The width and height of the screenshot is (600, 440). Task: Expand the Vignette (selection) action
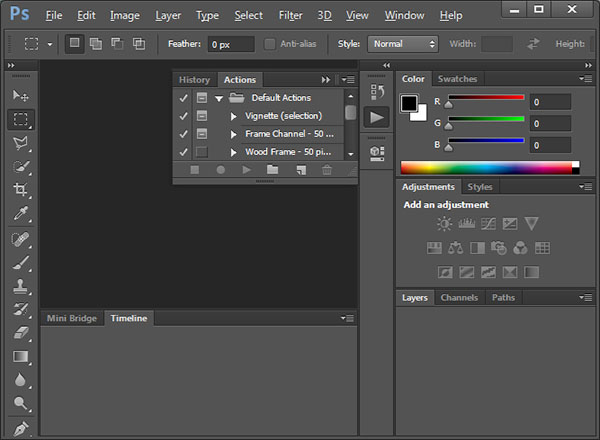click(x=234, y=116)
